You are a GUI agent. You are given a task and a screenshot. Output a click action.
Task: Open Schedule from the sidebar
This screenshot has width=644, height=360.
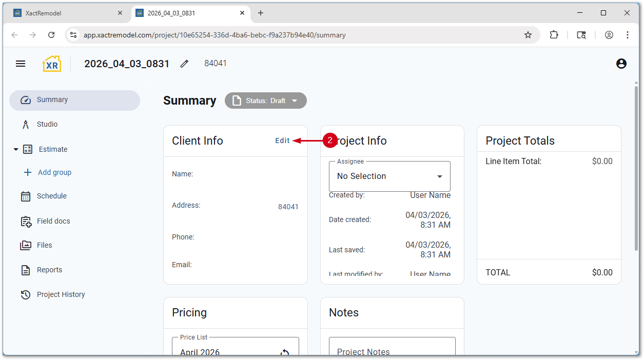point(51,196)
